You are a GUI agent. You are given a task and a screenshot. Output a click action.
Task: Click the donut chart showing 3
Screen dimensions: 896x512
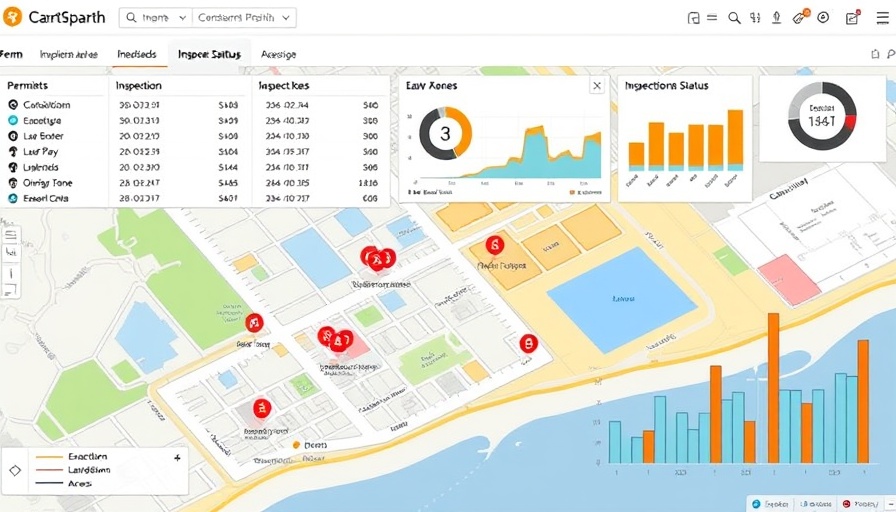coord(445,133)
